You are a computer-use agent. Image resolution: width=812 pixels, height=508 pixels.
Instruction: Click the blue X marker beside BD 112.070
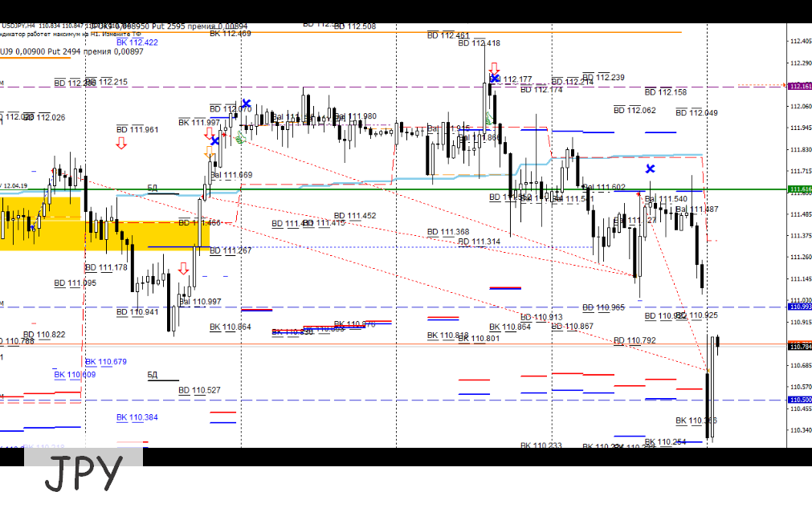pyautogui.click(x=246, y=104)
